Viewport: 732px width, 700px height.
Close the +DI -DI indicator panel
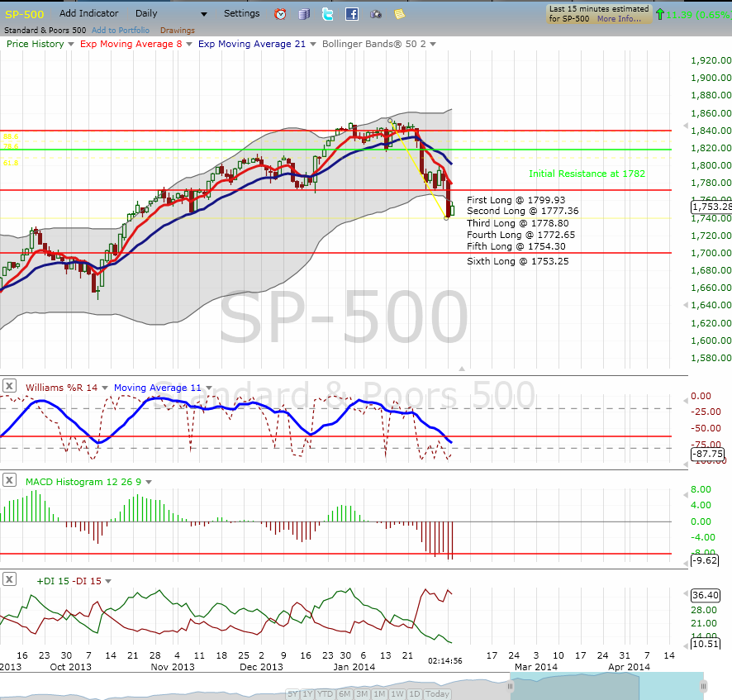[x=9, y=579]
